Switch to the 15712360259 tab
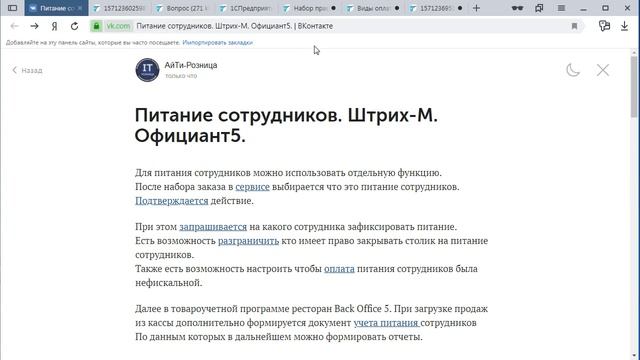Screen dimensions: 640x360 pos(119,8)
